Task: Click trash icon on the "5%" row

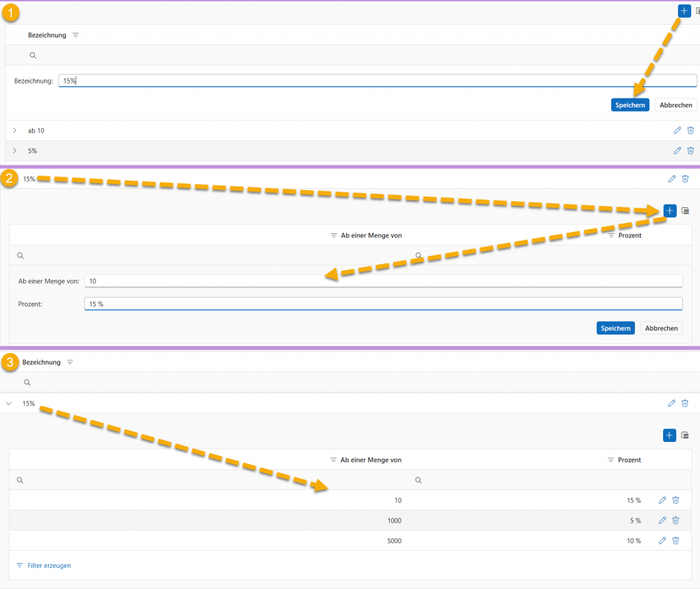Action: [x=690, y=150]
